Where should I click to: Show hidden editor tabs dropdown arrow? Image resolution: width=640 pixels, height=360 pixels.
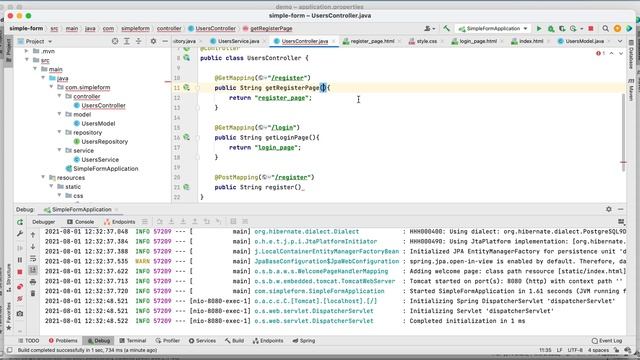point(620,41)
